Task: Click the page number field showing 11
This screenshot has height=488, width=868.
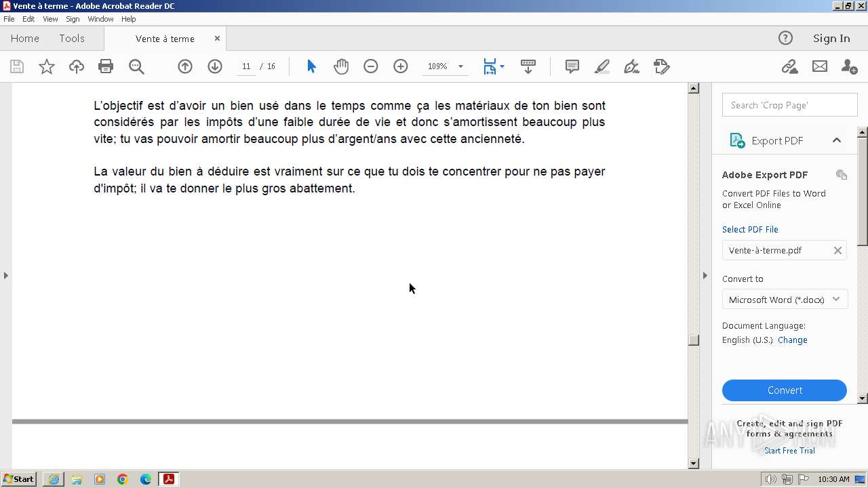Action: (x=246, y=66)
